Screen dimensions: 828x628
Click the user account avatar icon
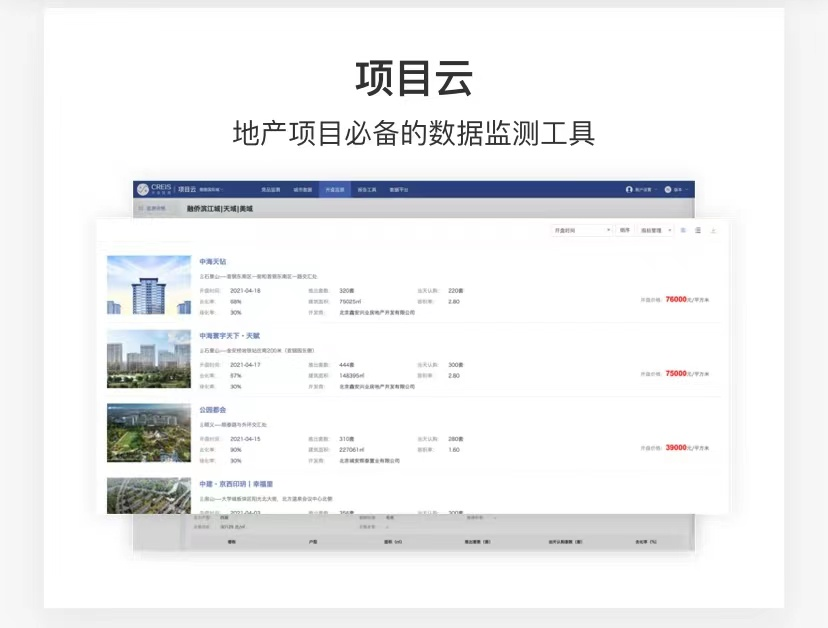[x=629, y=189]
